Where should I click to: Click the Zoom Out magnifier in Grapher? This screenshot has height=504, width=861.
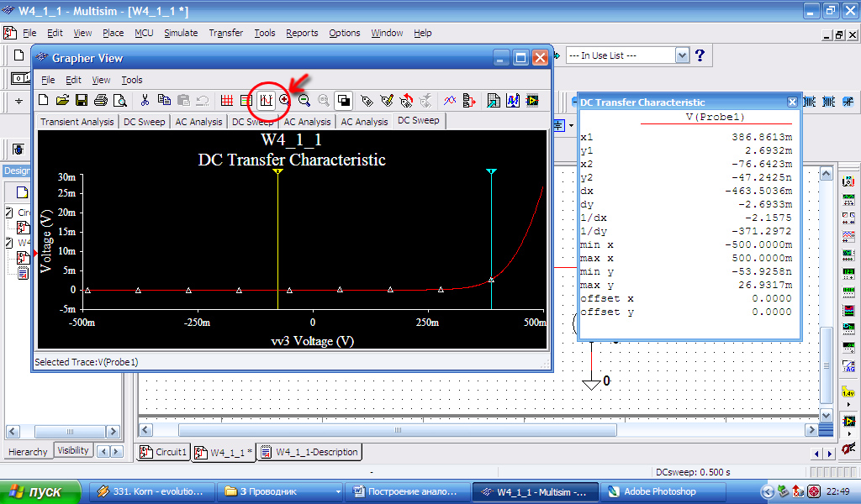304,100
